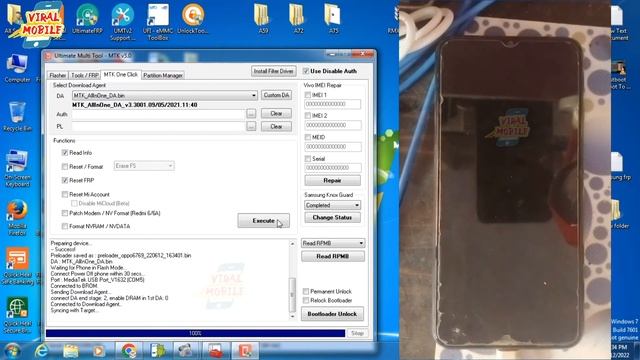Screen dimensions: 640x360
Task: Open the UltimateFRP desktop shortcut
Action: [87, 18]
